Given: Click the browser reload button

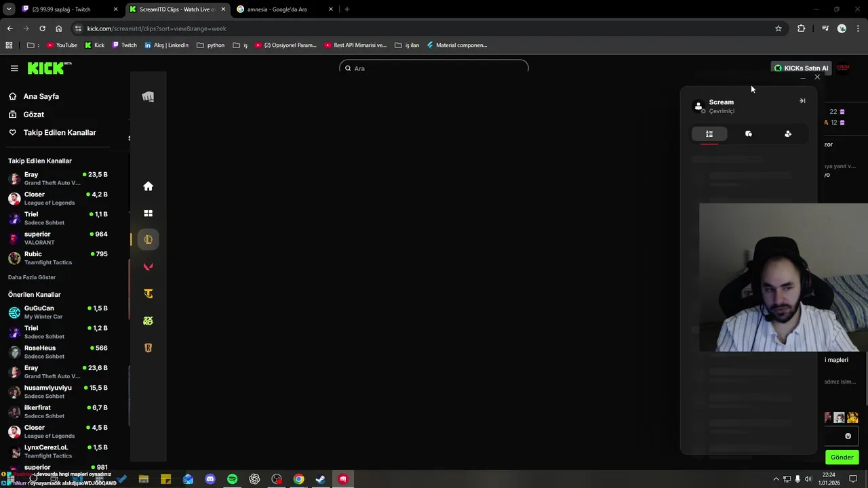Looking at the screenshot, I should click(x=42, y=28).
